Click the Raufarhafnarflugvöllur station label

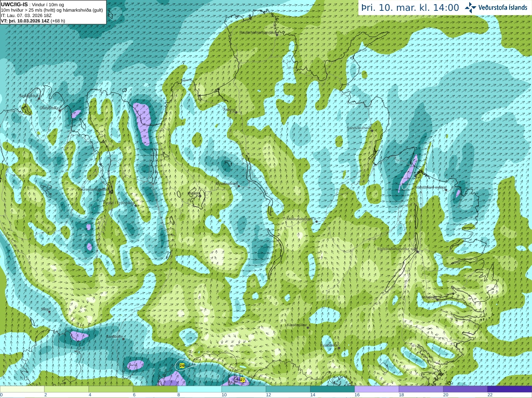pos(258,32)
